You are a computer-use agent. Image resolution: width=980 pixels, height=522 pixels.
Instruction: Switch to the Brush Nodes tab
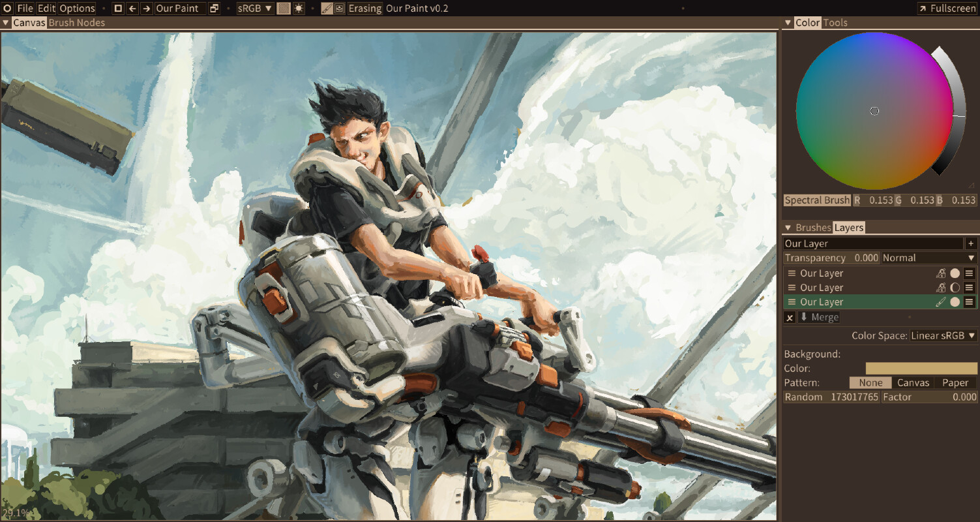[x=76, y=23]
